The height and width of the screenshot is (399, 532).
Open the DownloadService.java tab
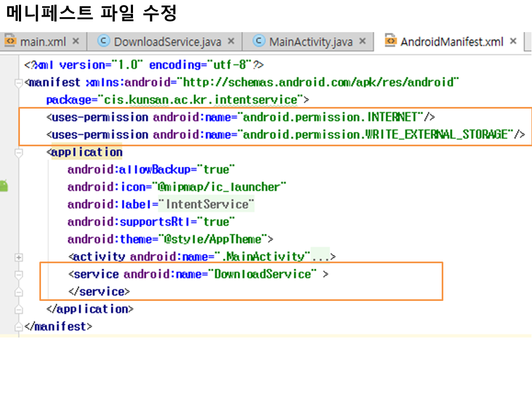click(167, 42)
